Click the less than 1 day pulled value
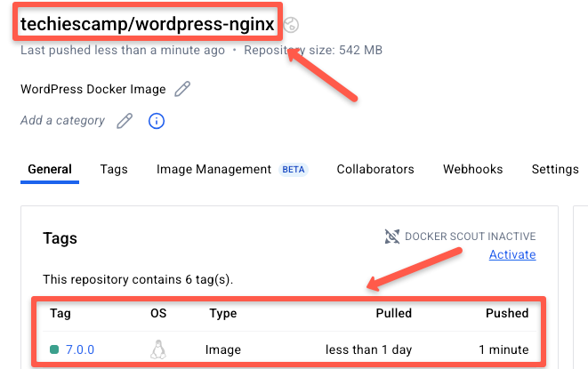Screen dimensions: 588x369 pos(368,349)
